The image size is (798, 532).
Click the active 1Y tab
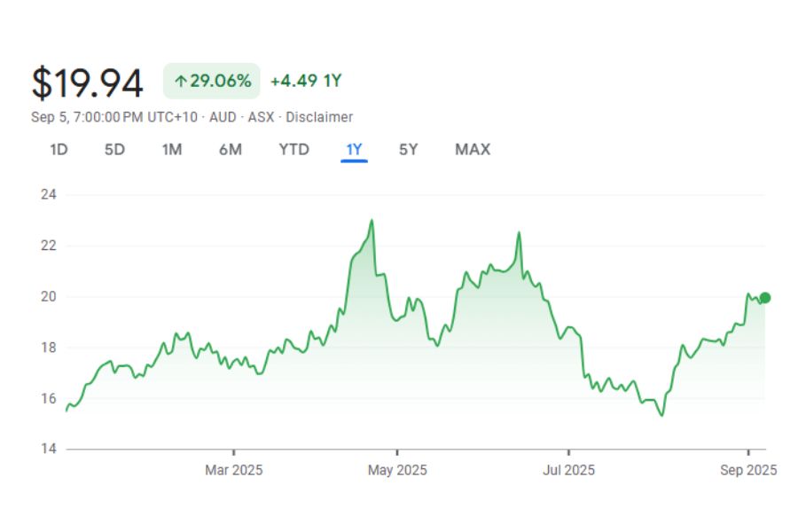pos(354,149)
